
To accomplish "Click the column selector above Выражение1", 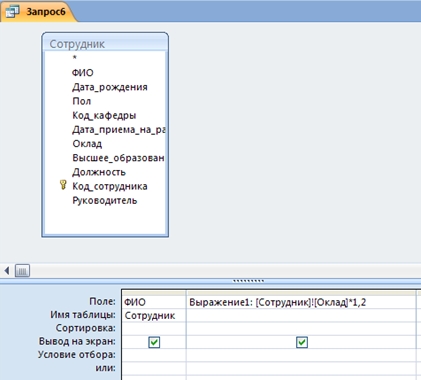I will pos(301,293).
